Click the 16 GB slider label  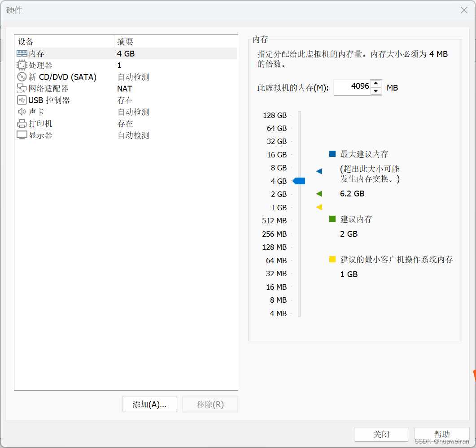click(276, 155)
